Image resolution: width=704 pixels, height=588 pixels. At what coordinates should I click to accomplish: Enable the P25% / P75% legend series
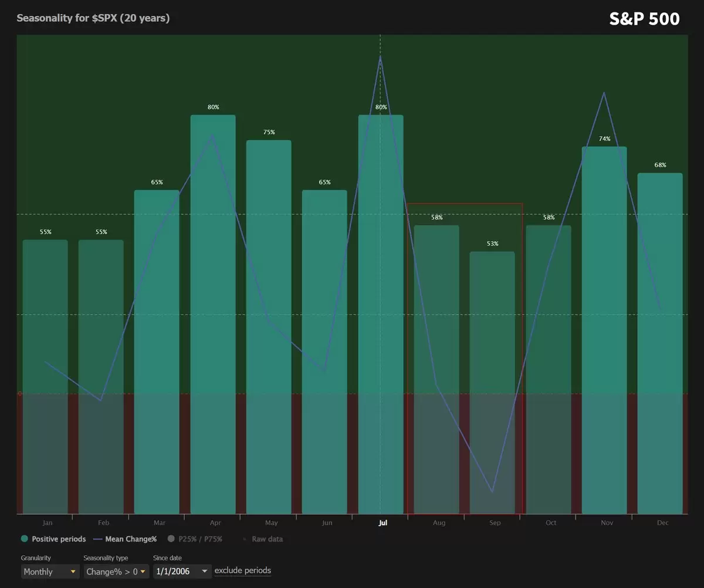click(x=195, y=539)
